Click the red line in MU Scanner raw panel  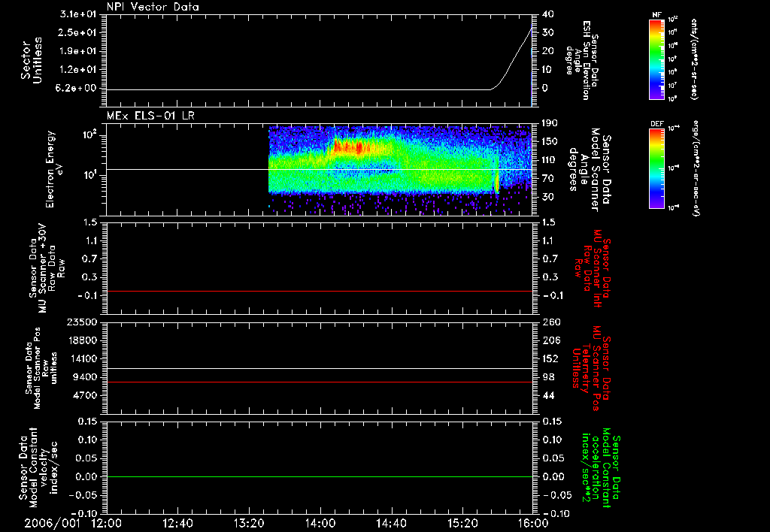click(319, 291)
